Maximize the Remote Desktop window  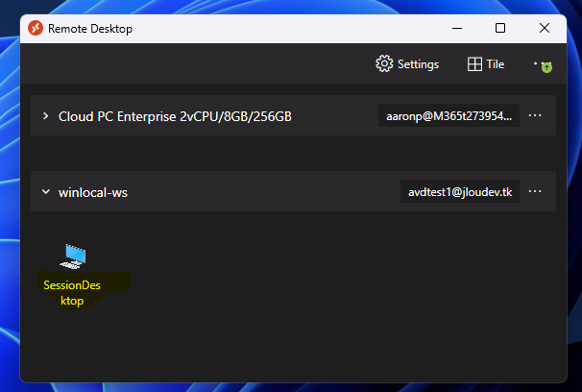pyautogui.click(x=500, y=28)
